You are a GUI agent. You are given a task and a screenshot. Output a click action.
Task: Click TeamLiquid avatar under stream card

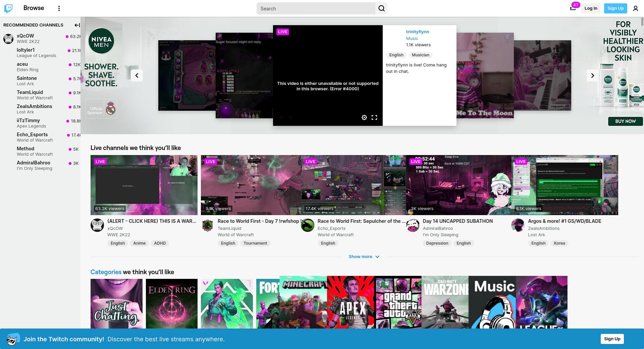click(x=208, y=225)
